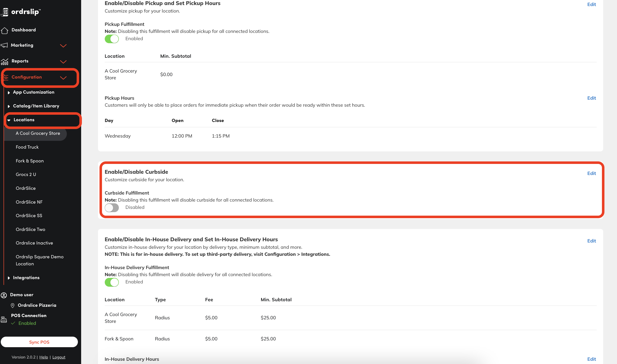The width and height of the screenshot is (617, 364).
Task: Click the POS Connection register icon
Action: click(4, 320)
